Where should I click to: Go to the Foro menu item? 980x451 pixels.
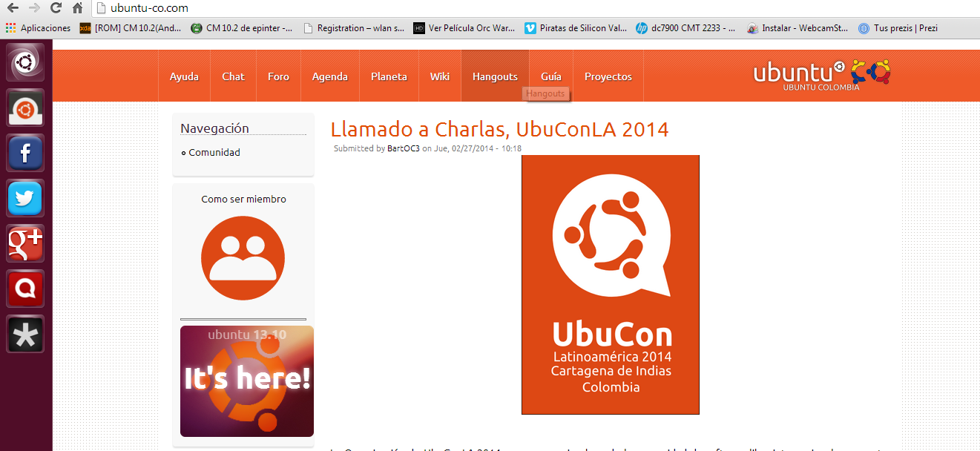coord(278,76)
